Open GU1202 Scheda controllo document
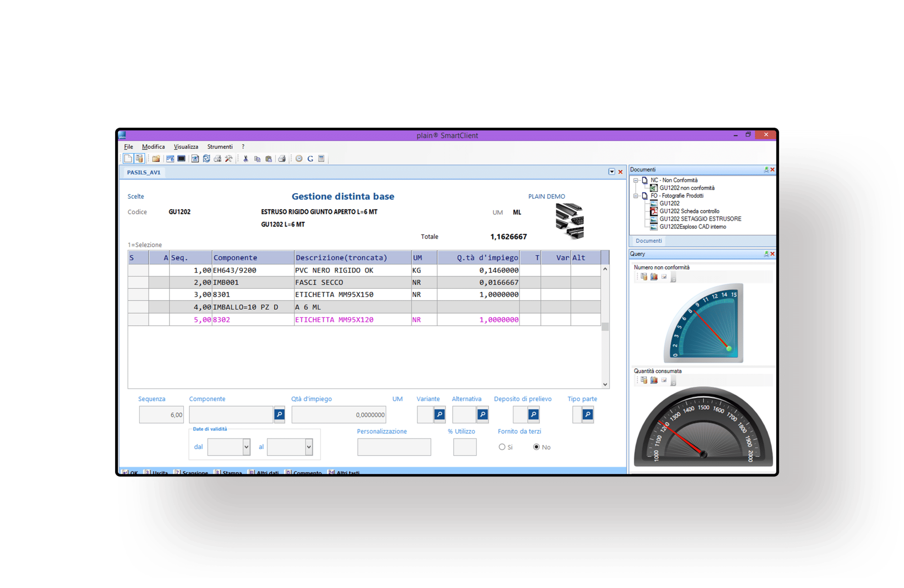904x588 pixels. (689, 211)
